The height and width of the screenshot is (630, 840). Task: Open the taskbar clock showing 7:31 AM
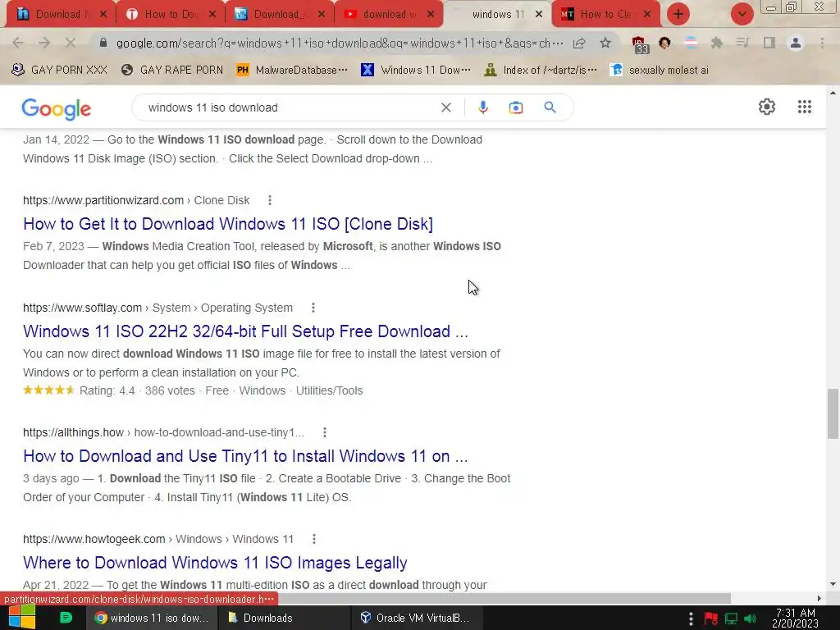tap(796, 618)
